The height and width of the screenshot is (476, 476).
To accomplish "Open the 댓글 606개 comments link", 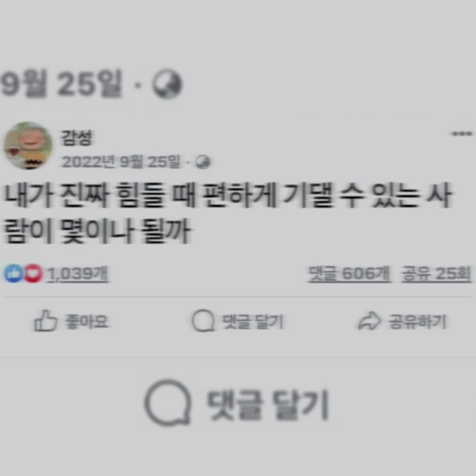I will 349,274.
